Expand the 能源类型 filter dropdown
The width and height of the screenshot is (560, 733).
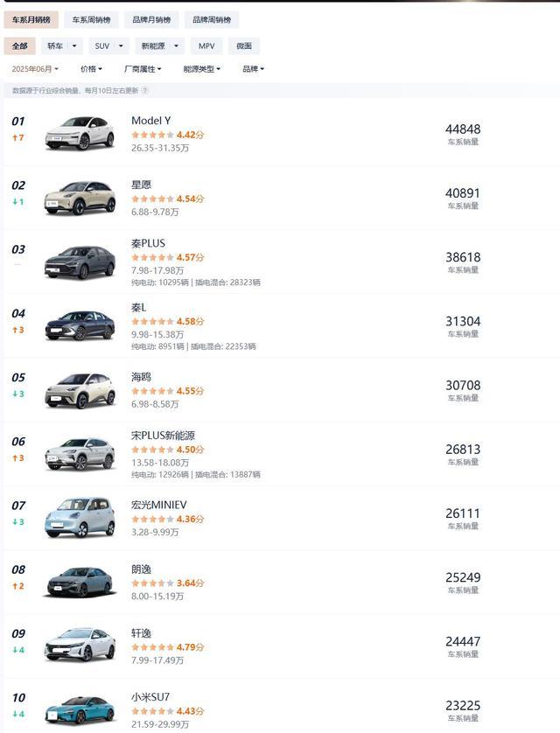pos(201,69)
